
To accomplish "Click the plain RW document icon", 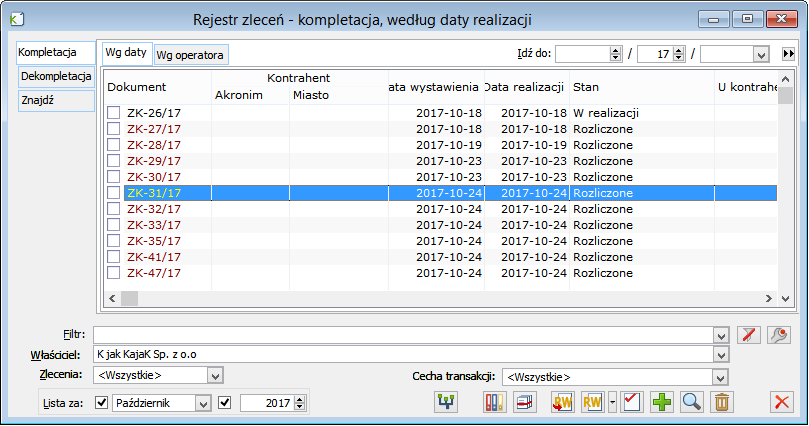I will (592, 402).
